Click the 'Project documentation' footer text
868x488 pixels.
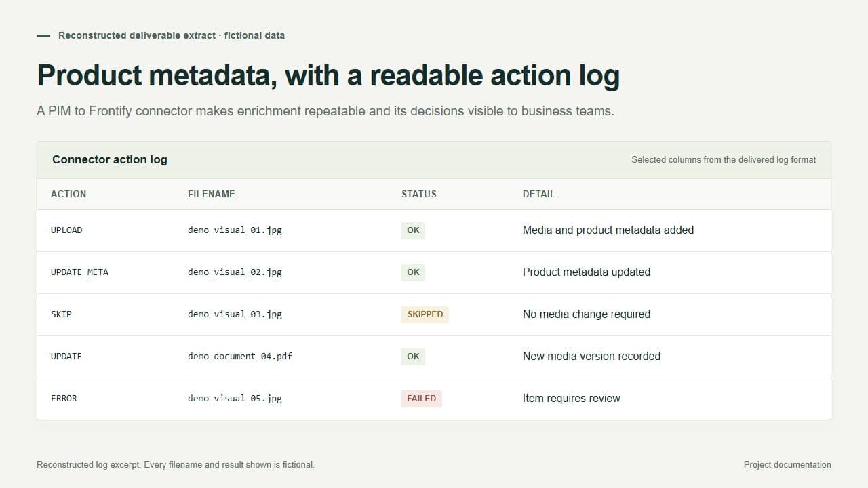click(787, 465)
